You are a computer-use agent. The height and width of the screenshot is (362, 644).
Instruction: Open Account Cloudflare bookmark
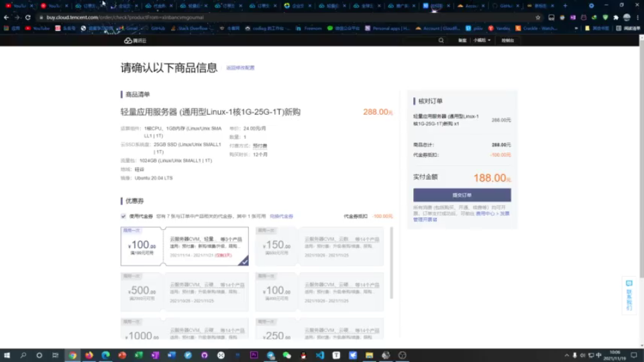[439, 28]
